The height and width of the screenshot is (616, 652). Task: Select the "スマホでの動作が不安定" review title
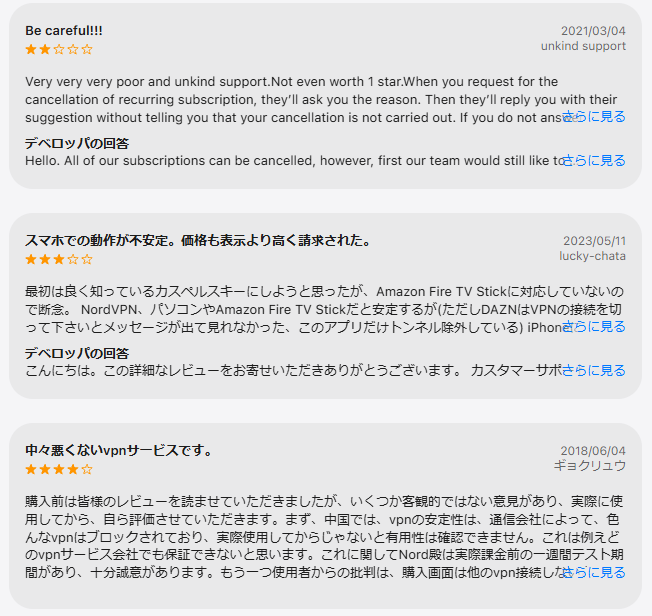(198, 240)
